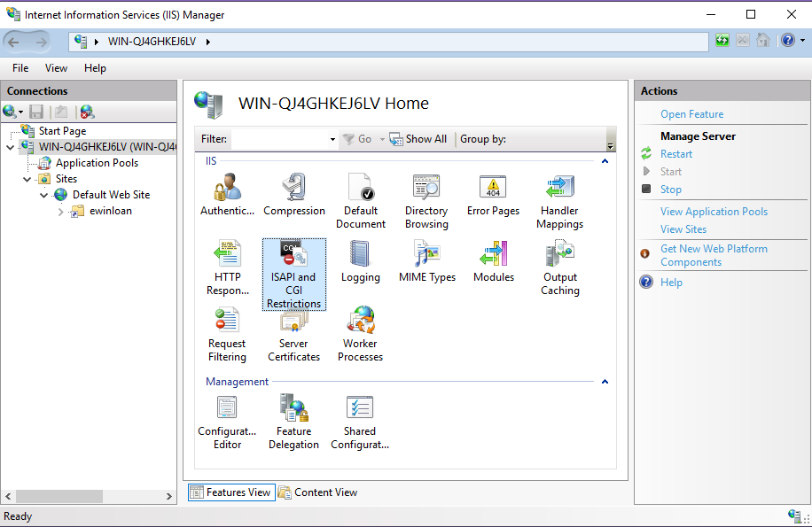Screen dimensions: 812x527
Task: Click the Stop loading icon in address bar
Action: coord(743,41)
